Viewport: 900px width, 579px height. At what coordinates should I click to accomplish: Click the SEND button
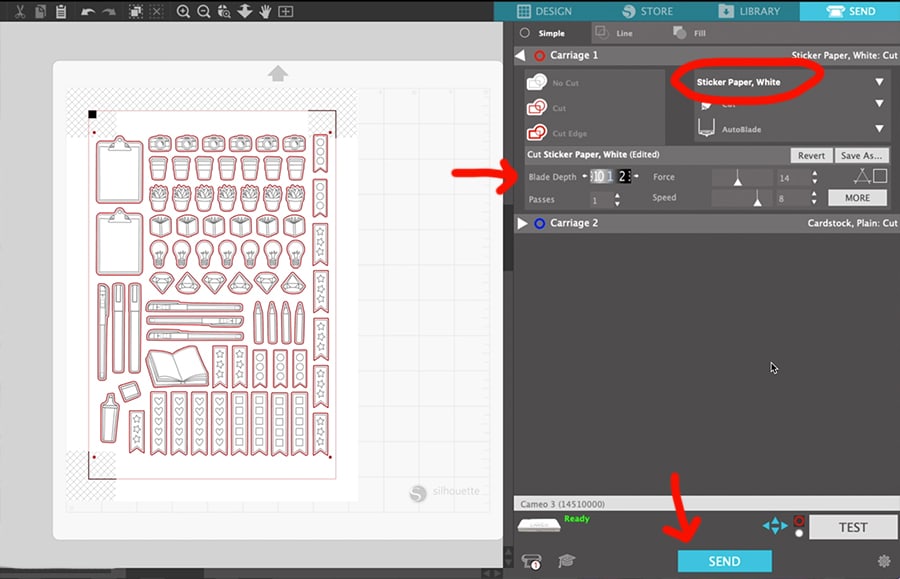point(724,561)
